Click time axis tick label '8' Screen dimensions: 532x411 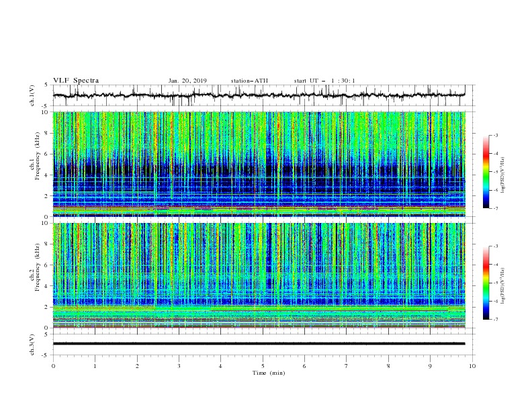388,366
